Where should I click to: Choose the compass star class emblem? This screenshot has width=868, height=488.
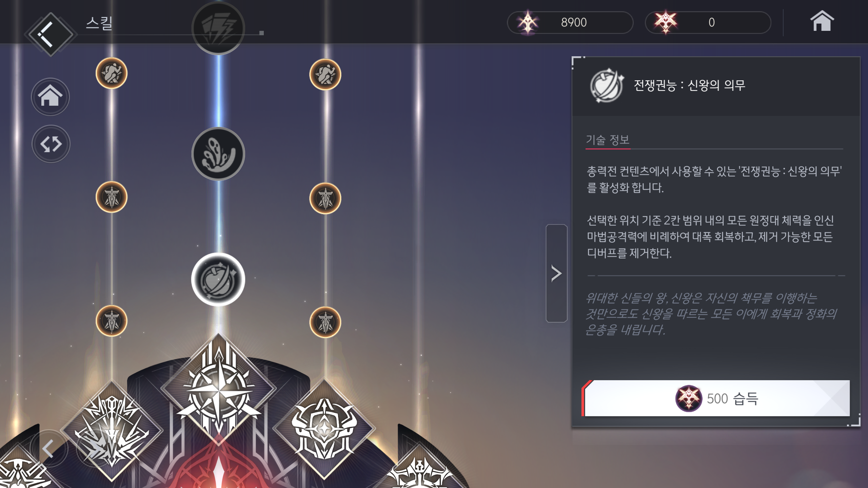(x=219, y=390)
